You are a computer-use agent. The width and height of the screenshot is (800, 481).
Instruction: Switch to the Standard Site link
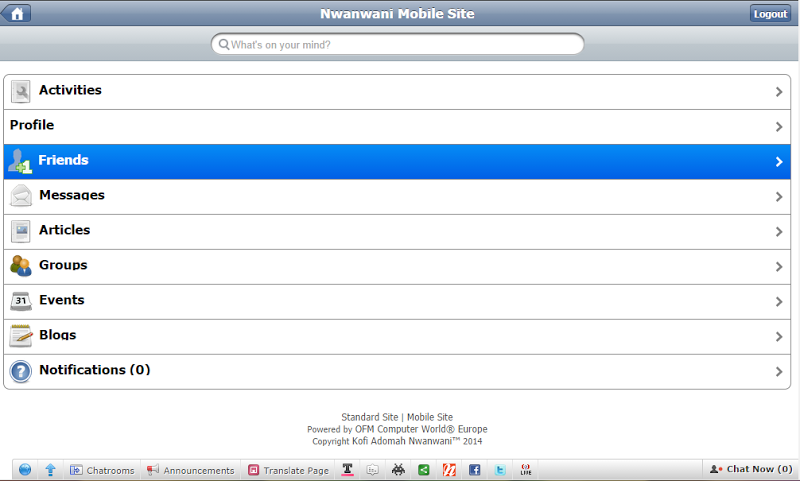[369, 417]
